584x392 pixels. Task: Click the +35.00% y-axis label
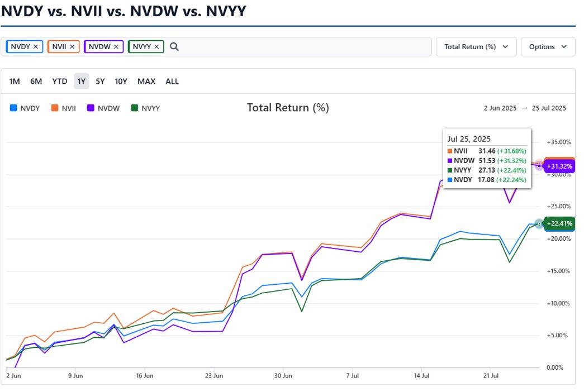tap(559, 142)
